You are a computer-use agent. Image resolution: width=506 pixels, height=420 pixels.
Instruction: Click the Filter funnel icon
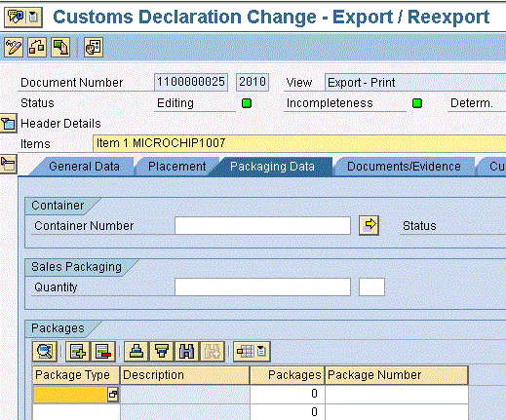162,352
